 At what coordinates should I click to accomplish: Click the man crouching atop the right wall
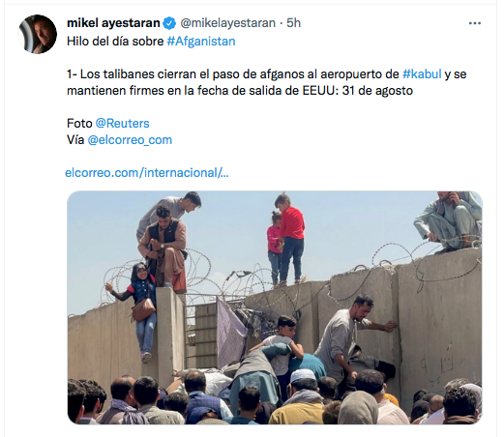click(x=448, y=221)
